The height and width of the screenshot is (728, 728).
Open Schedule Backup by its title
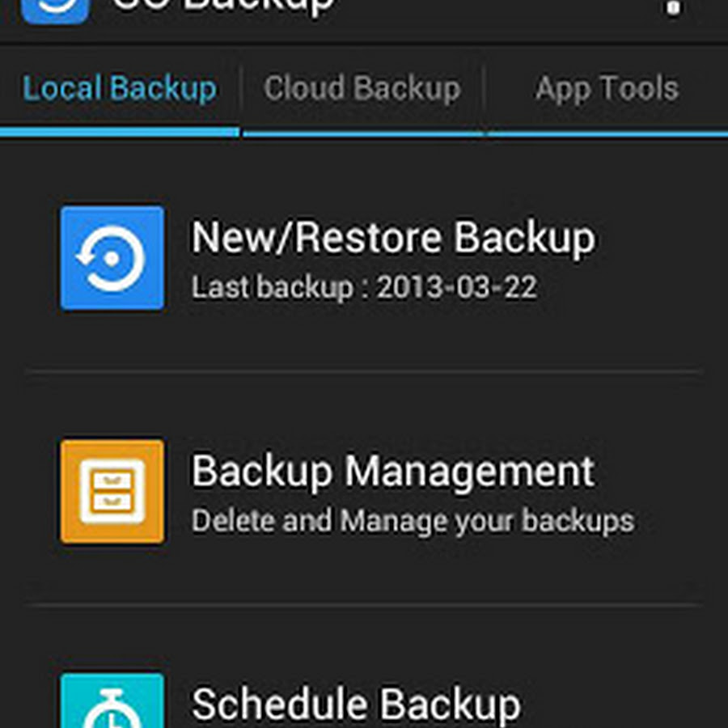pos(356,704)
